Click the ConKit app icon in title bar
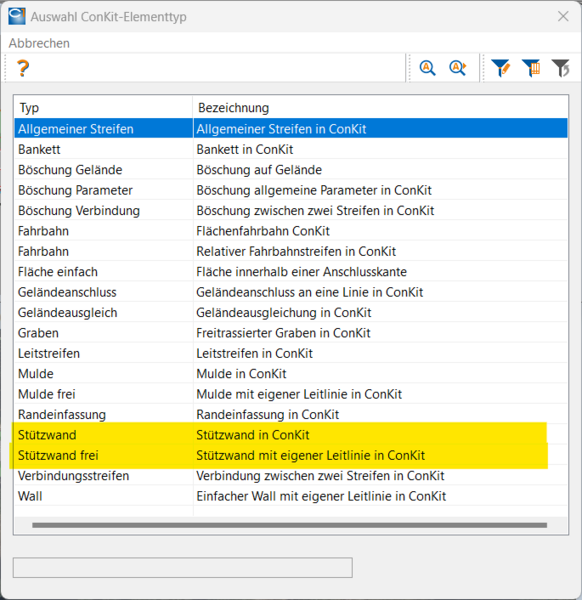The image size is (582, 600). (x=17, y=16)
